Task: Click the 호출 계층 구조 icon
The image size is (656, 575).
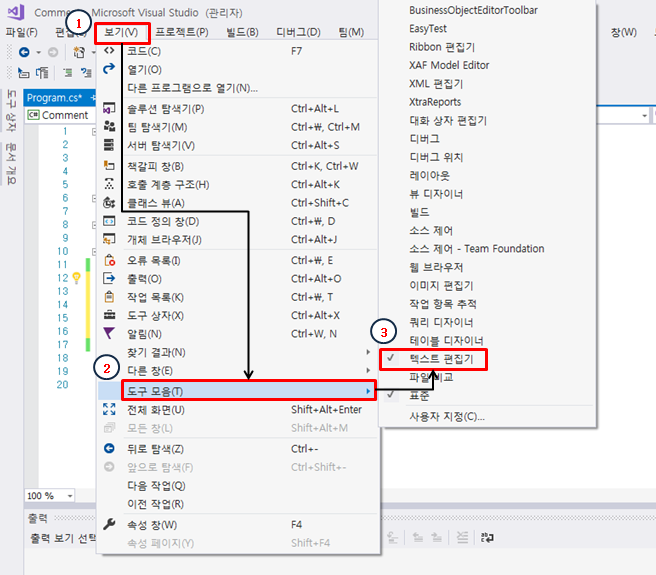Action: click(109, 184)
